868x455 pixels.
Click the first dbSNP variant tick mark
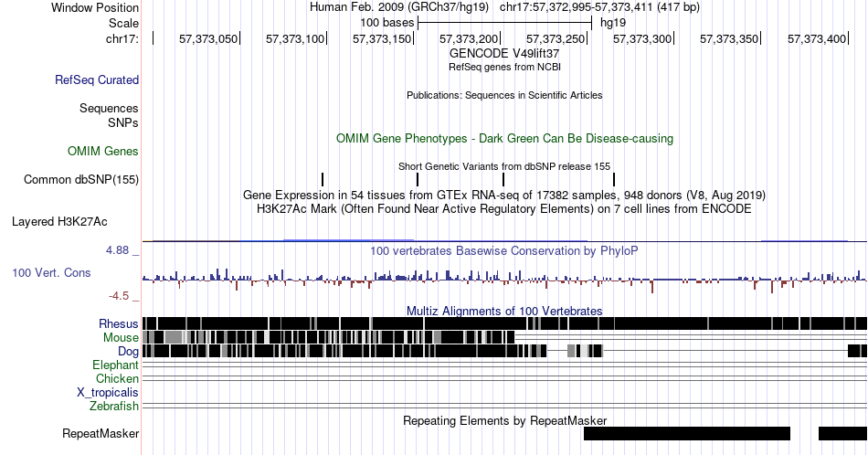323,179
